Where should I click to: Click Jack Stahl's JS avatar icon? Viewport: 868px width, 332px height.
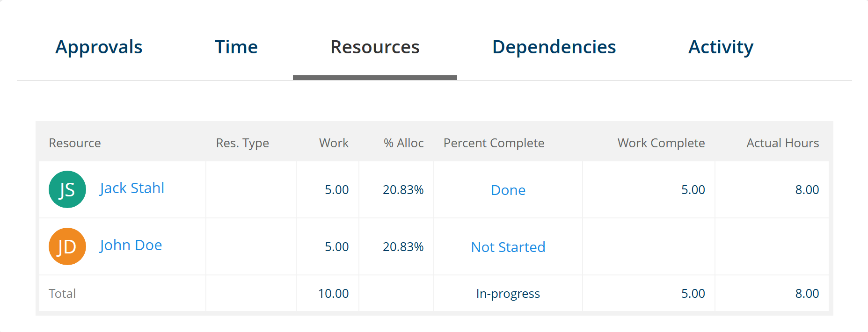[x=67, y=189]
